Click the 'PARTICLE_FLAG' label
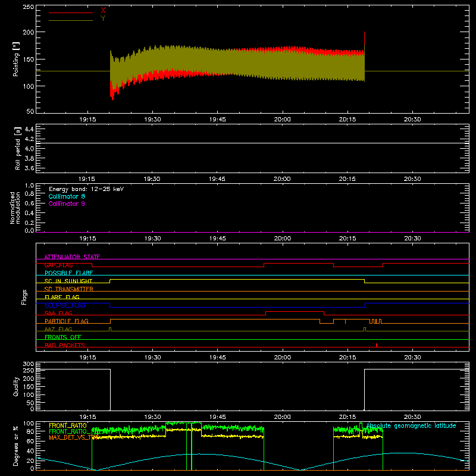The image size is (476, 476). (x=67, y=321)
